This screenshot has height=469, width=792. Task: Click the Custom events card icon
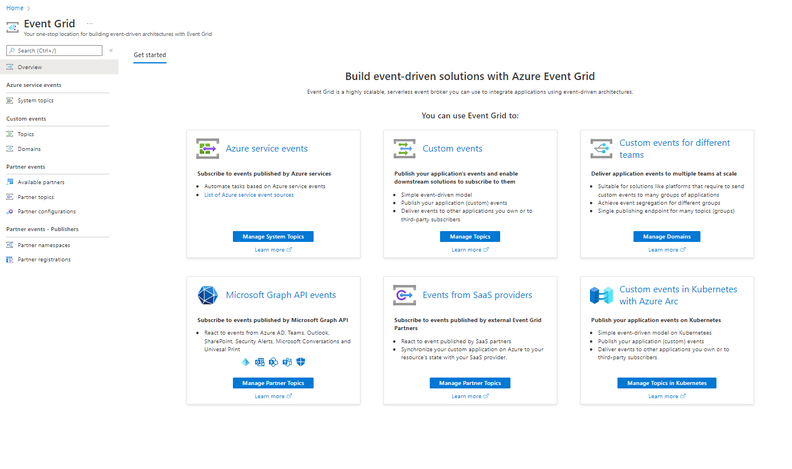coord(404,148)
